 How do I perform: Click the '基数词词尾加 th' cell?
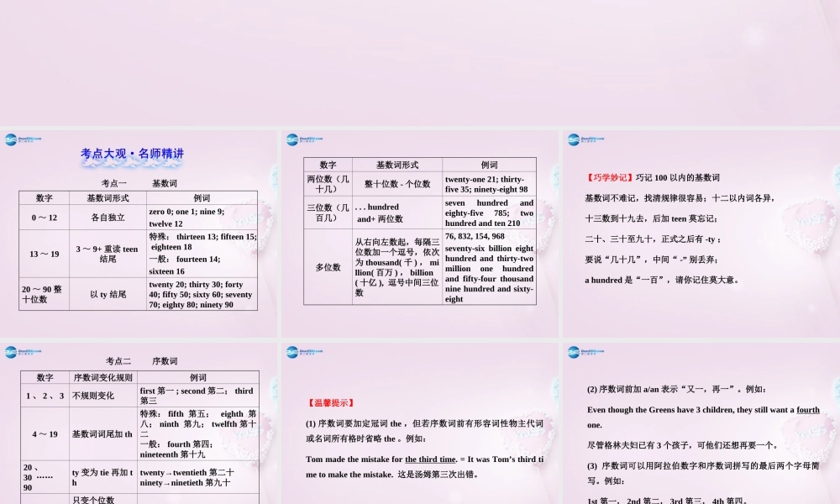(102, 433)
